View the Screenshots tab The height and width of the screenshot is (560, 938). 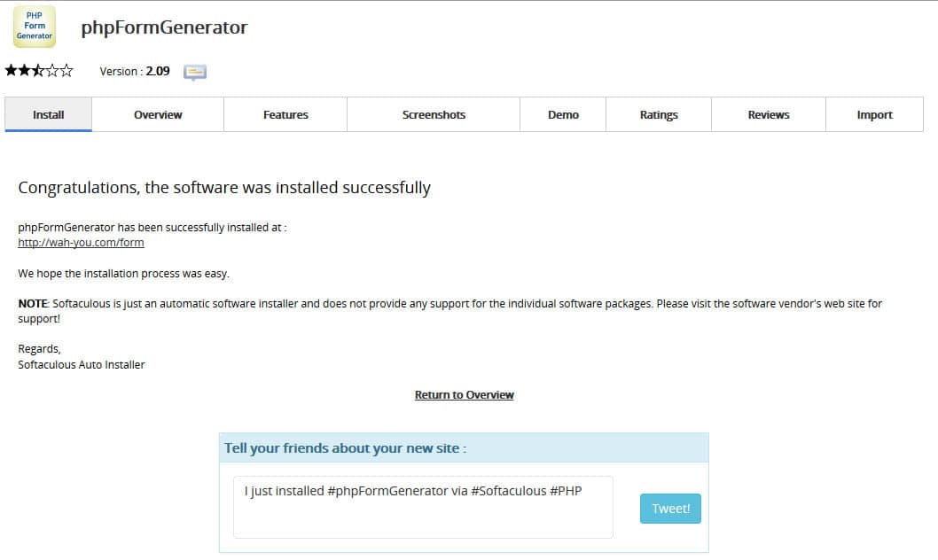(x=434, y=115)
